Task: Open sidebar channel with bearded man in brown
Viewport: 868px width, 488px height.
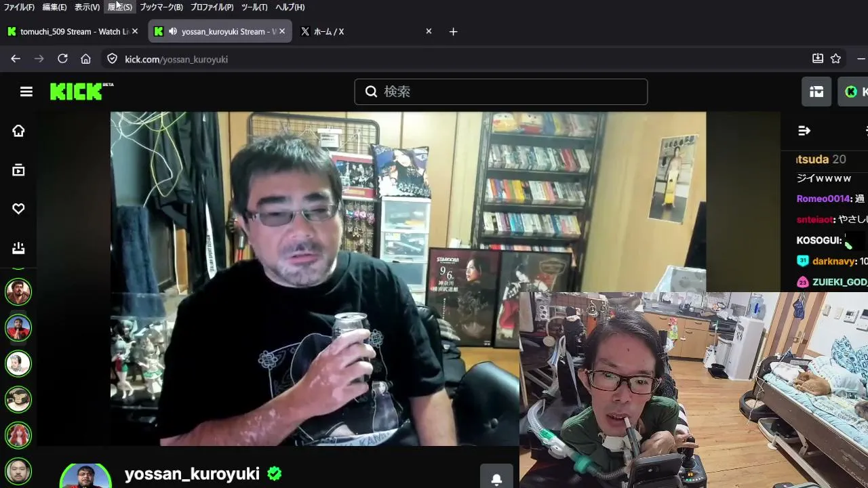Action: tap(18, 292)
